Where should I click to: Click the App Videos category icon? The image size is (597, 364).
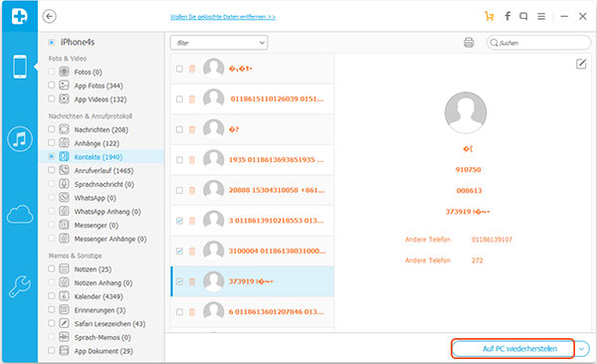(x=64, y=98)
